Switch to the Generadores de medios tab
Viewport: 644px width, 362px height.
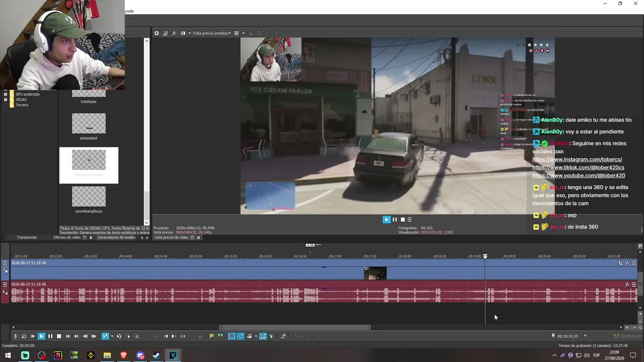click(116, 237)
